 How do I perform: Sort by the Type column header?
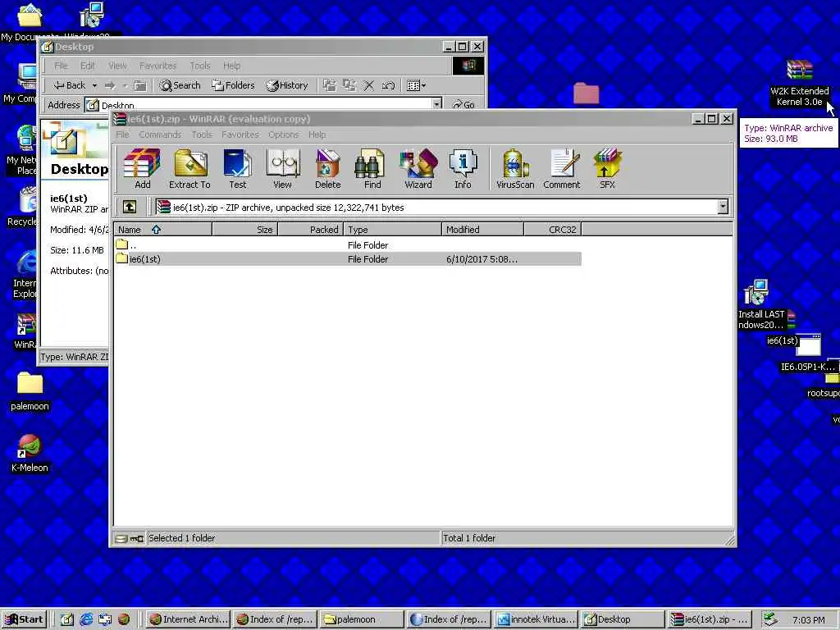392,230
